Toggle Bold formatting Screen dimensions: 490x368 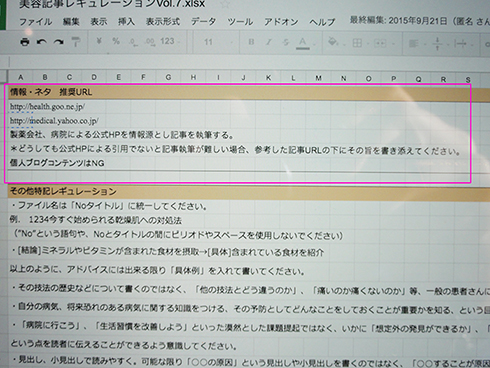pos(251,42)
